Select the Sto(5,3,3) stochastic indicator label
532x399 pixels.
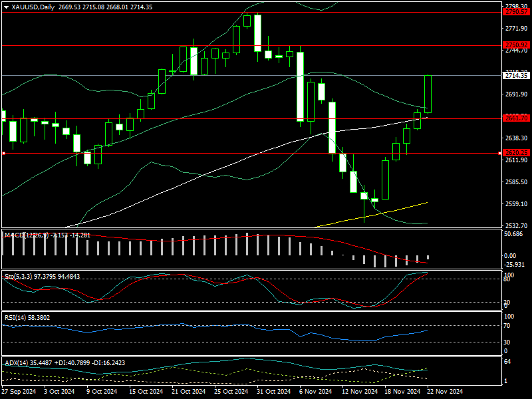click(x=21, y=275)
